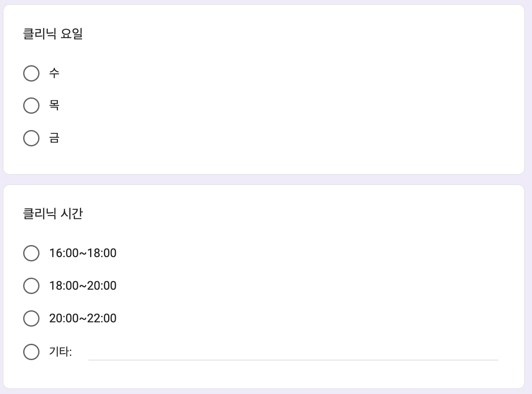Screen dimensions: 532x394
Task: Click the 클리닉 시간 question title
Action: pyautogui.click(x=52, y=213)
